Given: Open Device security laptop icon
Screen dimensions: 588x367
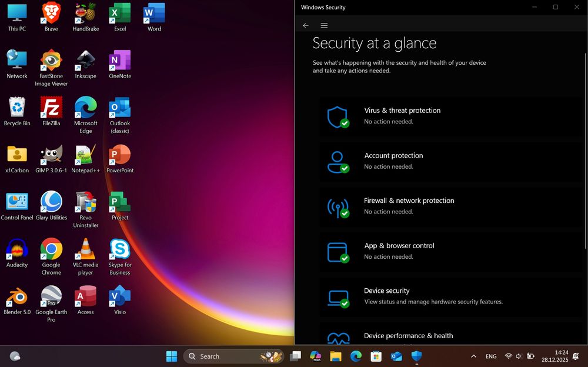Looking at the screenshot, I should (338, 298).
